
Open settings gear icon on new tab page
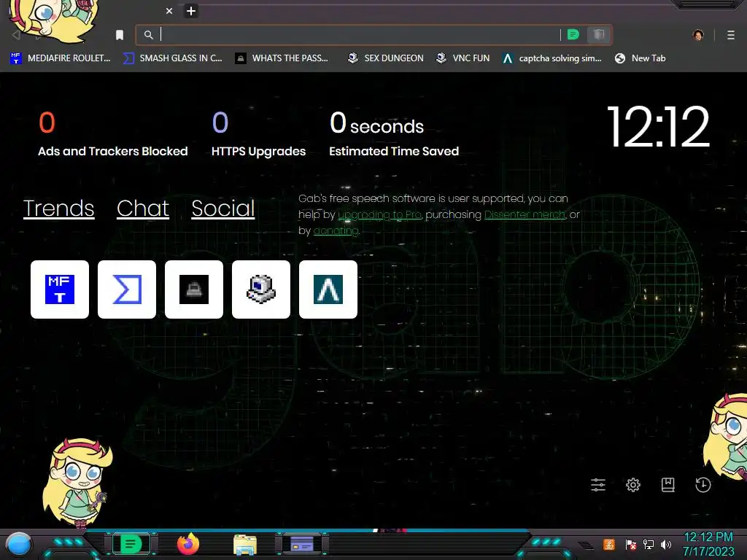tap(633, 485)
